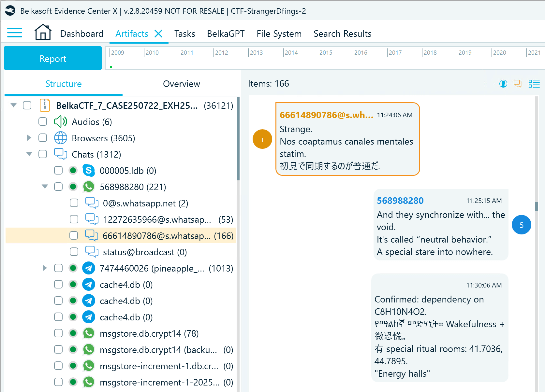Switch to the list view icon
Viewport: 545px width, 392px height.
pos(534,84)
